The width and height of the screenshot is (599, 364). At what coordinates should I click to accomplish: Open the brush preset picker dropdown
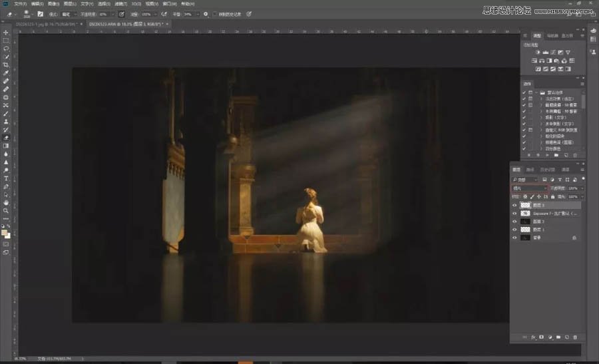tap(33, 14)
